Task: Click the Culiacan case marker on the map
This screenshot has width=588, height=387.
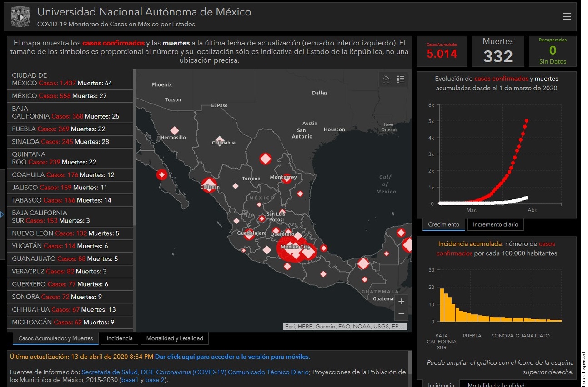Action: tap(209, 185)
